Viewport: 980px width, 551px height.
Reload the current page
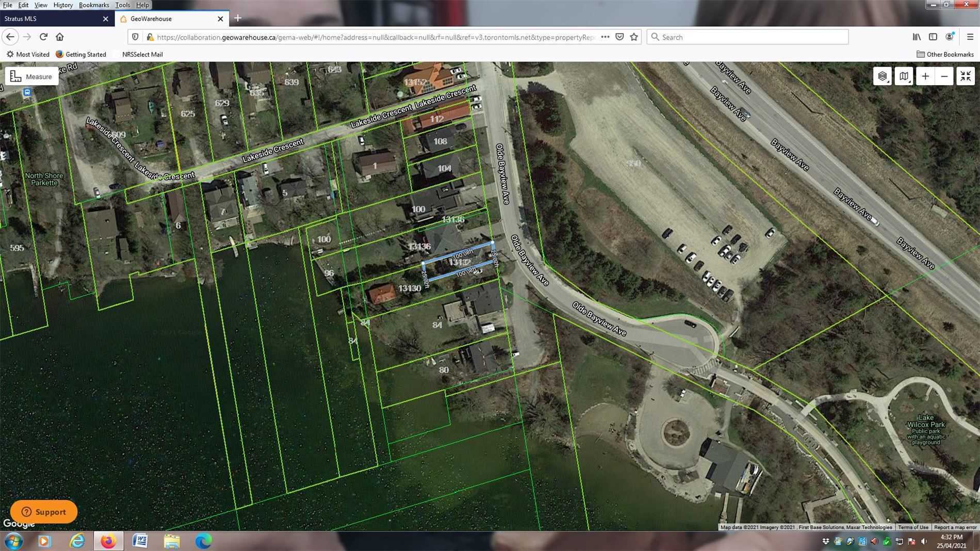click(x=43, y=37)
